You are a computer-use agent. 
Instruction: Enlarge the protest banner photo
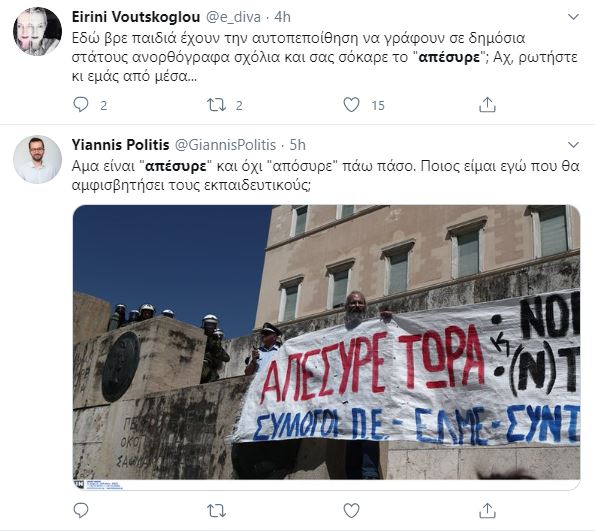pos(326,347)
